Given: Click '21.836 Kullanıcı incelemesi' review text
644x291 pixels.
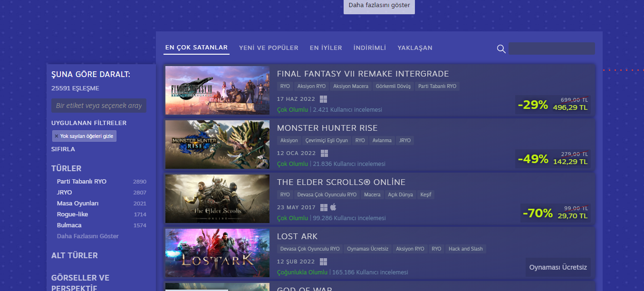Looking at the screenshot, I should click(x=349, y=164).
